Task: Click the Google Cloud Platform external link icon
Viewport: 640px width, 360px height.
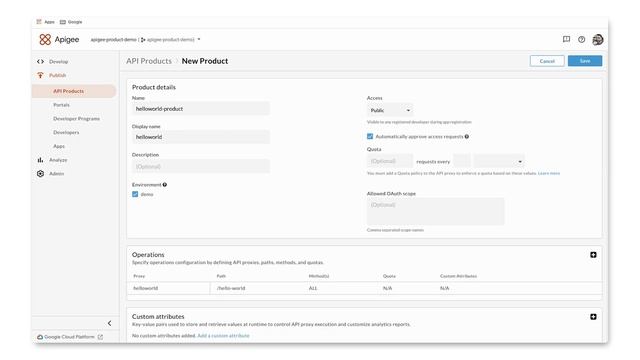Action: 100,337
